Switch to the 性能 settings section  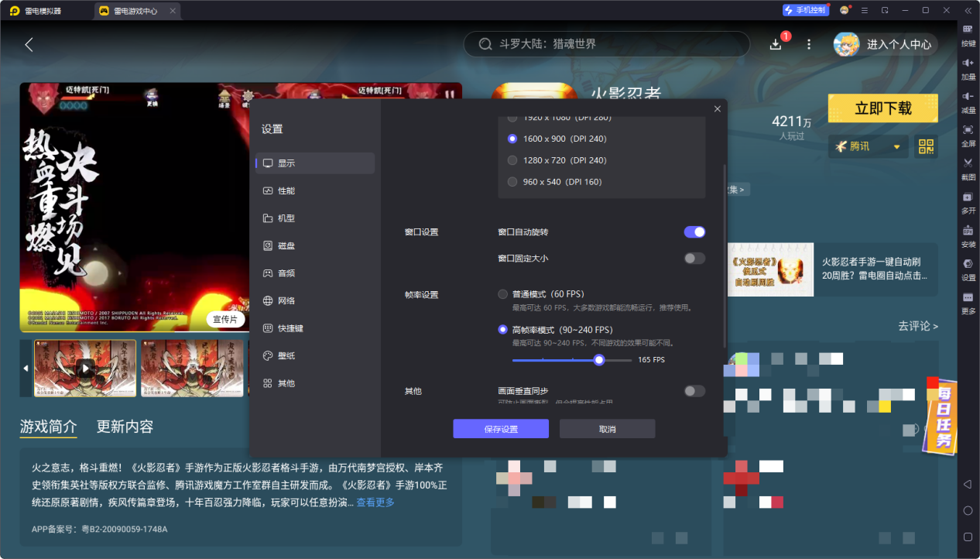[315, 190]
